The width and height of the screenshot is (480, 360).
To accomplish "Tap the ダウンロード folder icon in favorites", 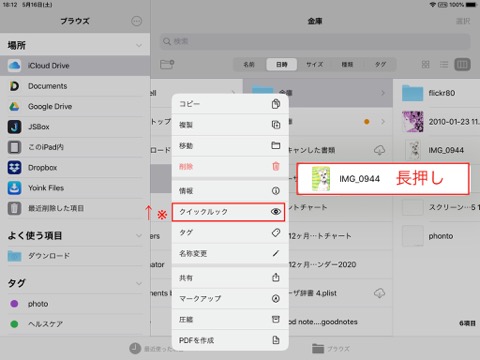I will [14, 256].
